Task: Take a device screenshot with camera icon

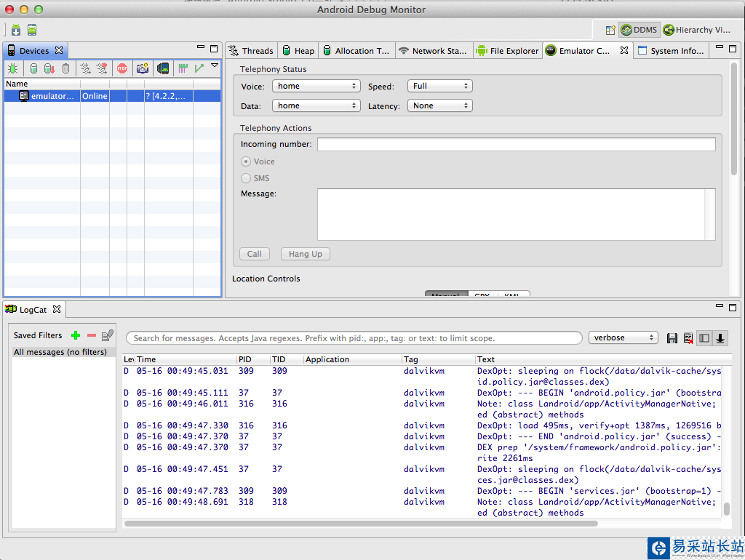Action: pyautogui.click(x=143, y=68)
